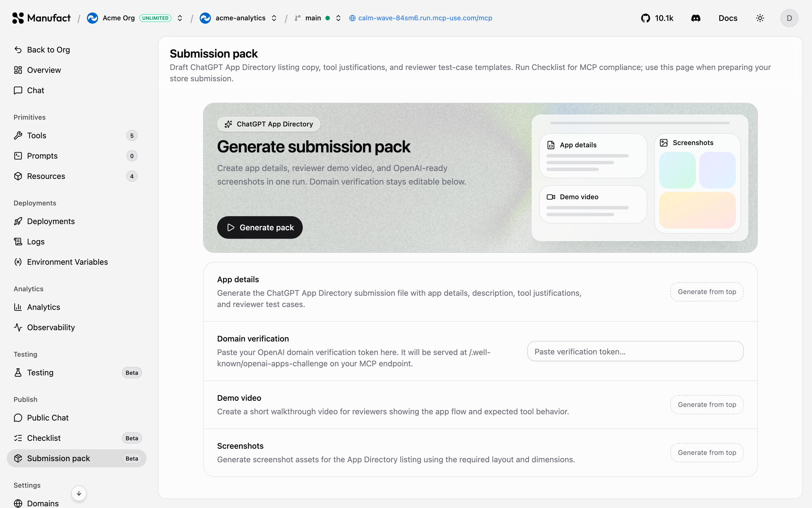
Task: Click Generate from top for App details
Action: click(x=707, y=292)
